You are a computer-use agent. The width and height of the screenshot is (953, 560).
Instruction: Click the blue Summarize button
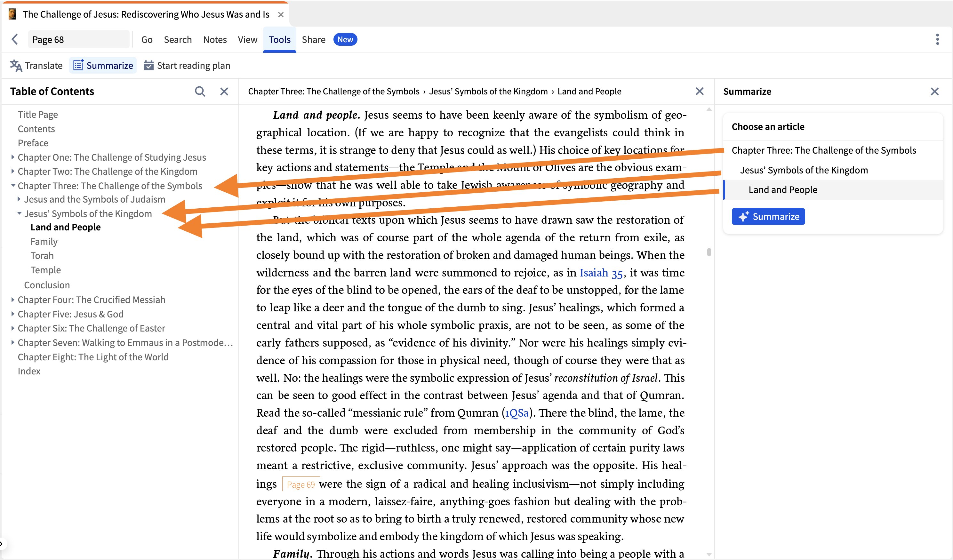(768, 216)
